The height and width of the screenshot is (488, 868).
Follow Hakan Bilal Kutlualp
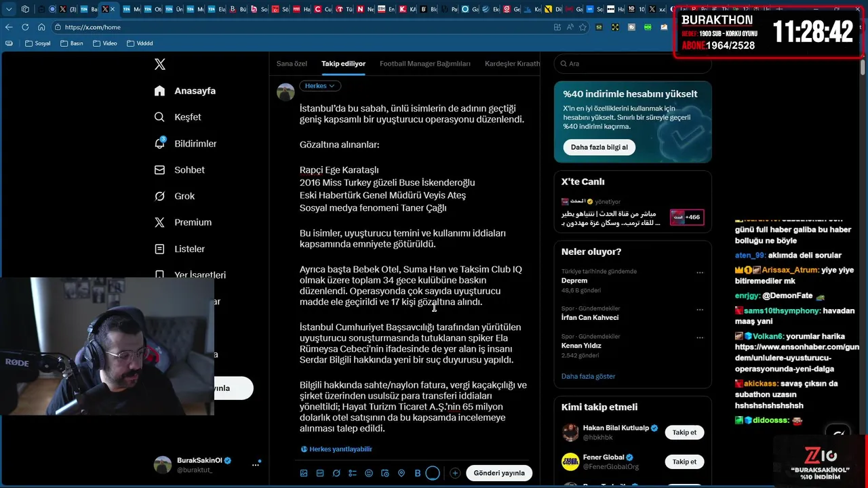click(x=684, y=432)
